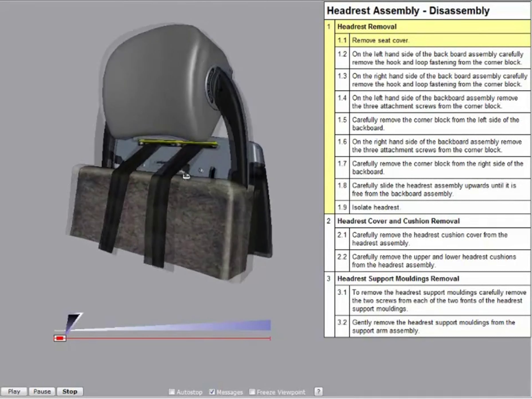Select step 1.9 Isolate headrest
This screenshot has width=532, height=399.
375,207
